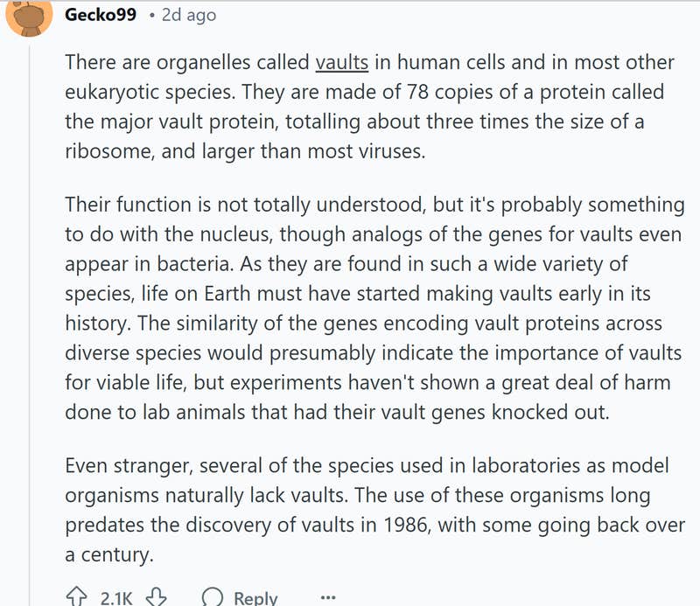Expand additional comment actions via ellipsis
Image resolution: width=700 pixels, height=606 pixels.
tap(327, 596)
